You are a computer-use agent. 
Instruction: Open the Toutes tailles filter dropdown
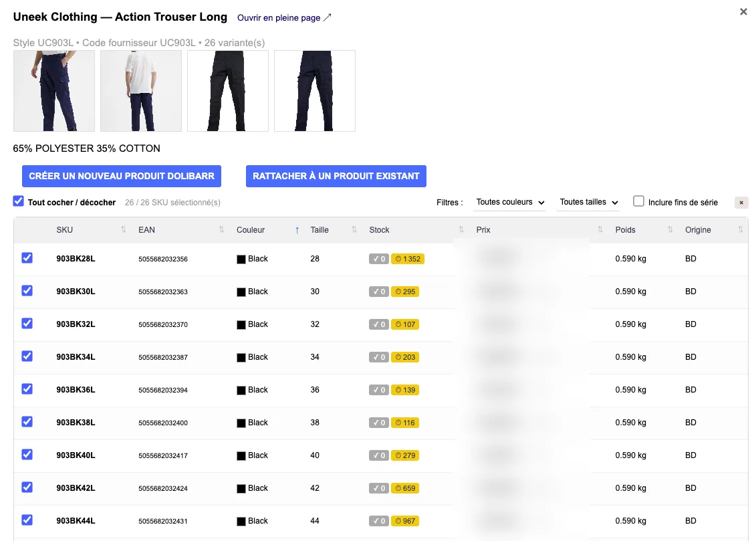click(589, 203)
